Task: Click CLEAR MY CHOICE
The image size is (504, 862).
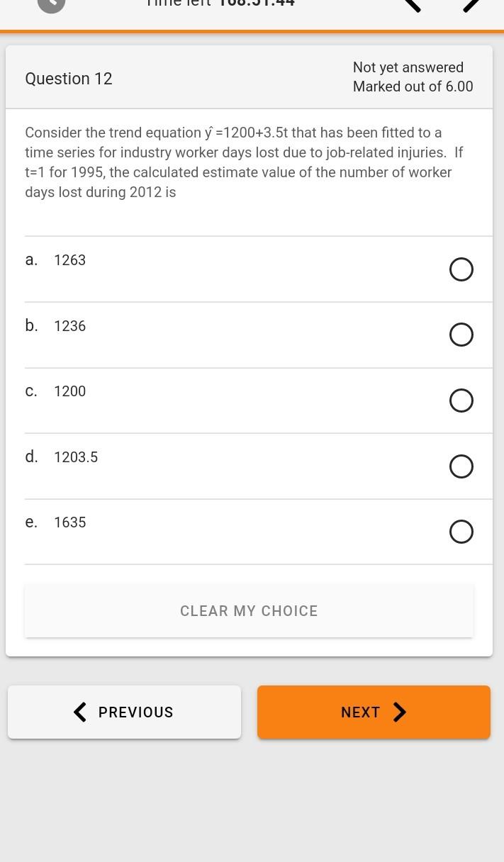Action: click(249, 610)
